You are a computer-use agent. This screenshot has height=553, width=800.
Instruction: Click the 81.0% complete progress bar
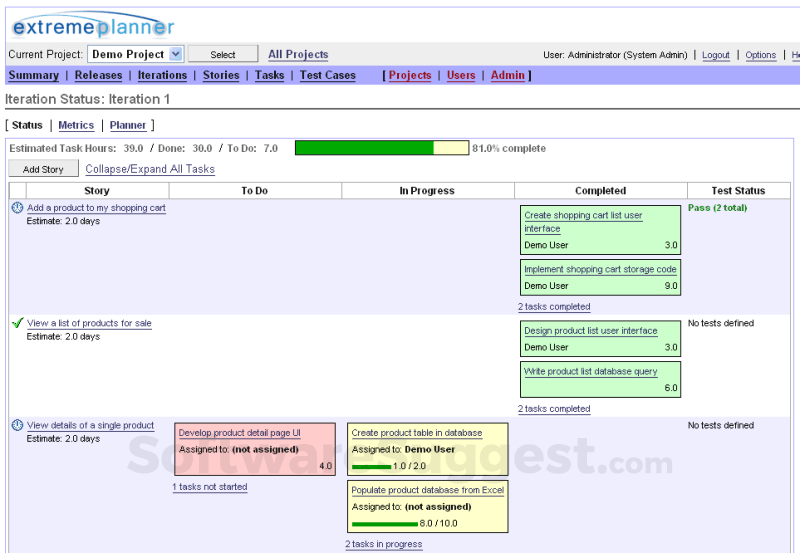pos(382,148)
